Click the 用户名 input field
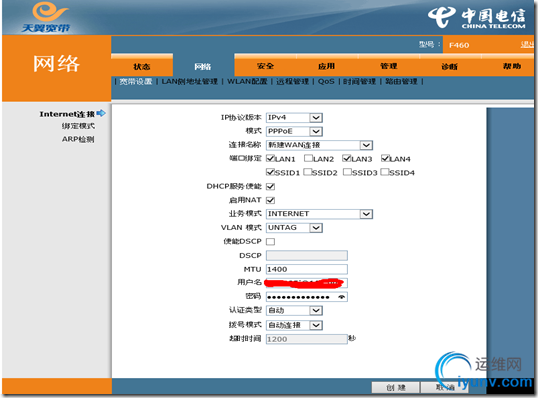The height and width of the screenshot is (398, 538). tap(307, 283)
